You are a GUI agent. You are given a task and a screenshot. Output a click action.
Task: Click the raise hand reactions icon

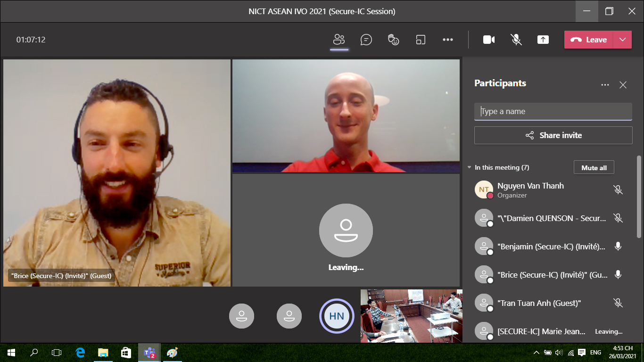coord(393,40)
